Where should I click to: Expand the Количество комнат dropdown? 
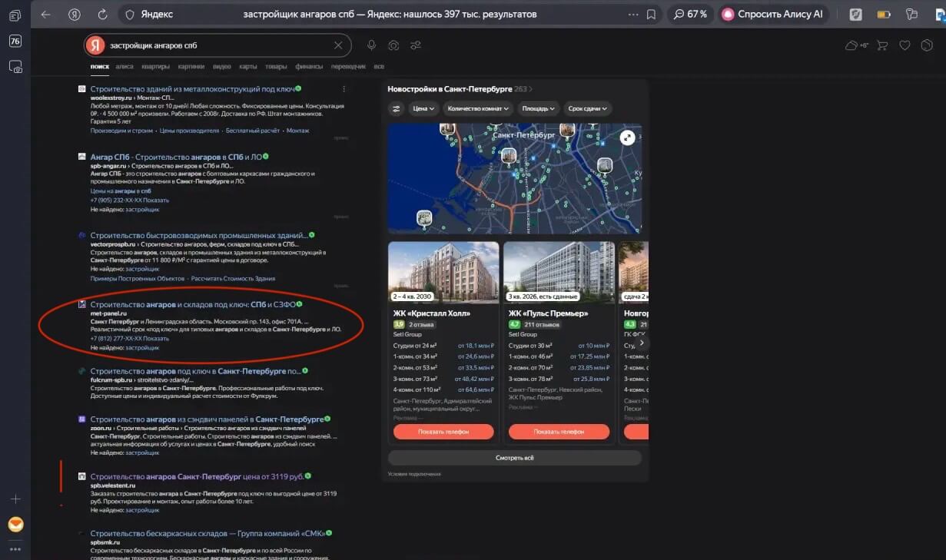477,109
